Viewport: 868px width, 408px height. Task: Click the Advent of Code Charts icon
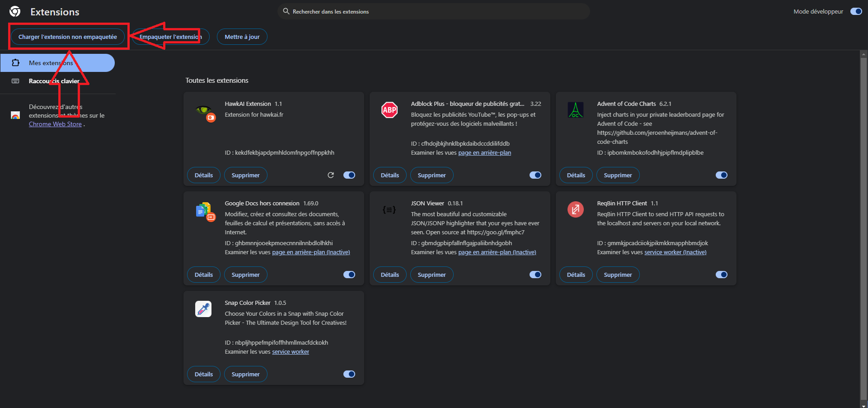576,110
